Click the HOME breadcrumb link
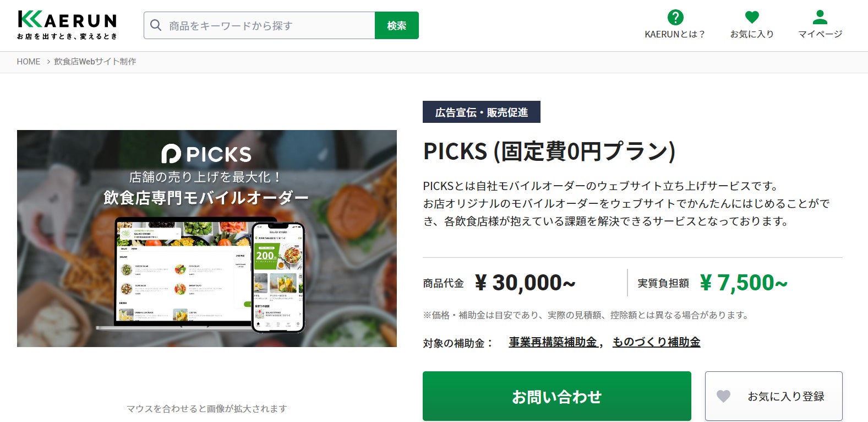Viewport: 868px width, 422px height. 29,62
